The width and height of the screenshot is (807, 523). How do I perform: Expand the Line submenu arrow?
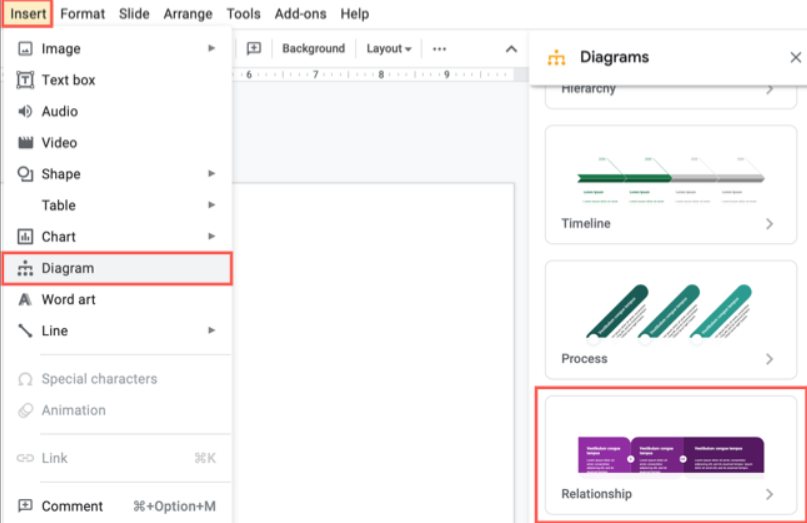pyautogui.click(x=211, y=330)
